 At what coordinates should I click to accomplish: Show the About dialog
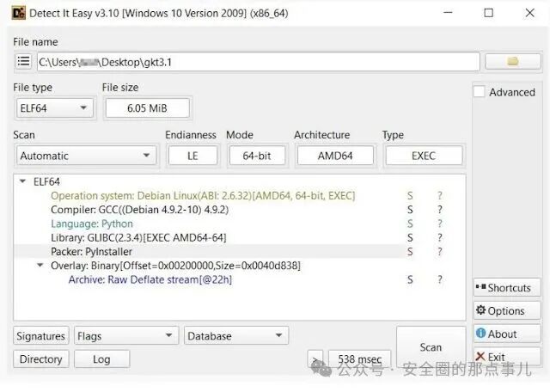click(507, 334)
